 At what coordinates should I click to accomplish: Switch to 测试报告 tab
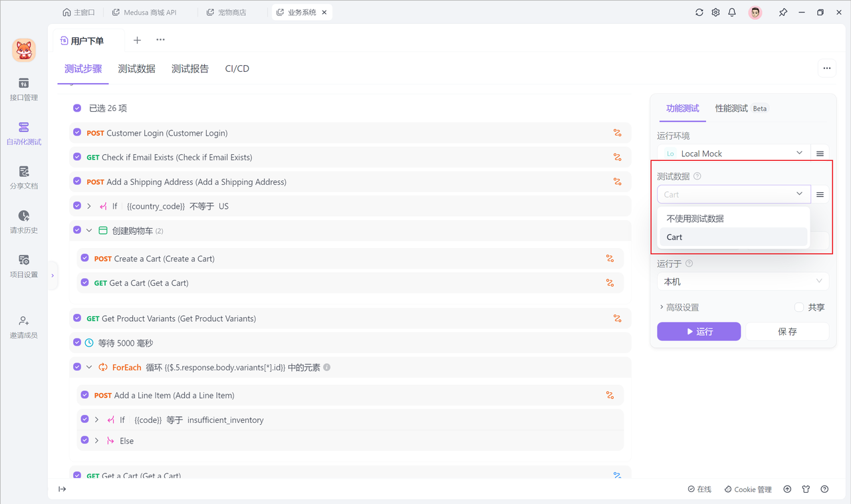point(190,68)
